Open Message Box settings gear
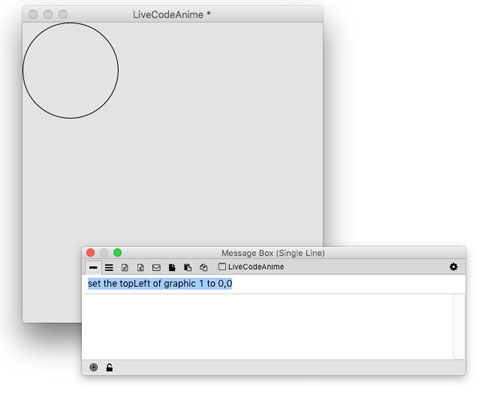Screen dimensions: 482x394 pyautogui.click(x=454, y=267)
